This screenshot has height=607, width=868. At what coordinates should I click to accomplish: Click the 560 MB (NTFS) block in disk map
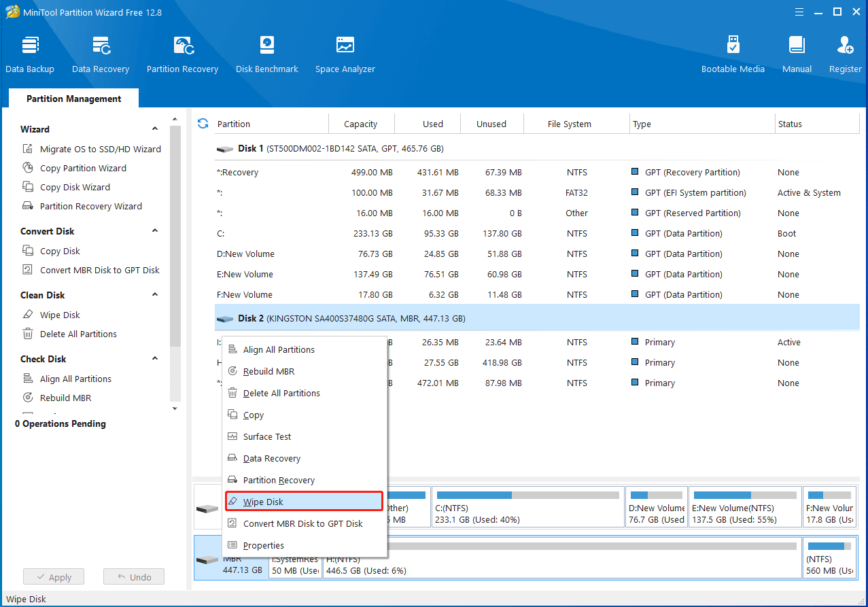pos(830,557)
